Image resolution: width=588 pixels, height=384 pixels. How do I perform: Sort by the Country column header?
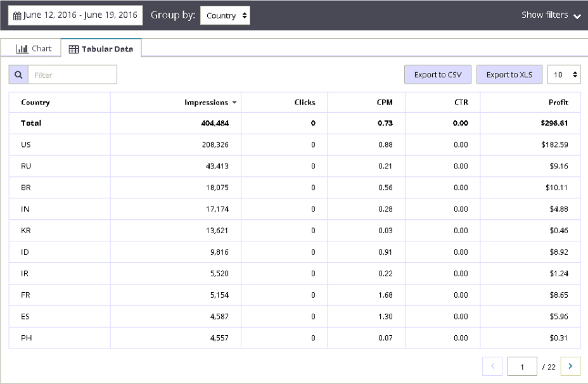click(35, 103)
